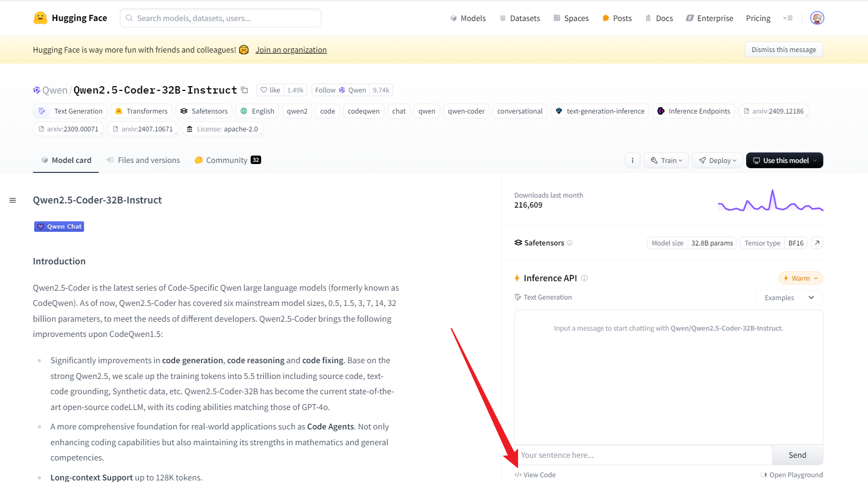Click Safetensors info icon
The image size is (868, 482).
point(570,243)
